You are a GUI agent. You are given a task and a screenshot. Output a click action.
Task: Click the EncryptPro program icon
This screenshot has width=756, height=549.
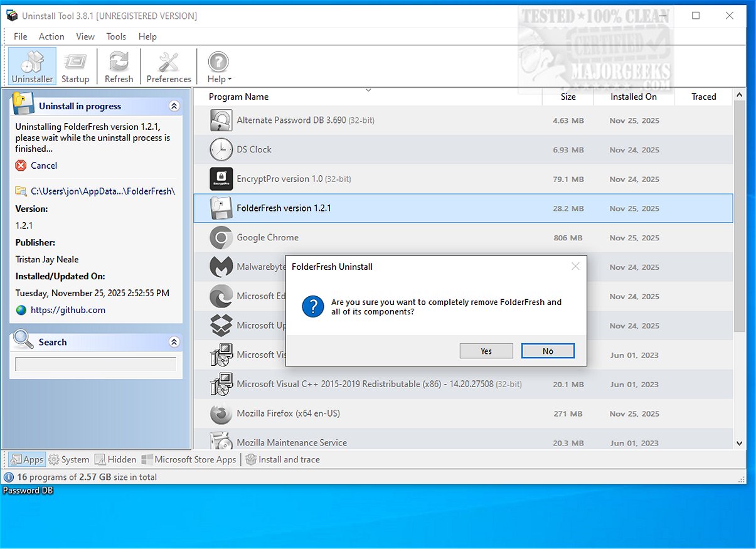point(221,179)
